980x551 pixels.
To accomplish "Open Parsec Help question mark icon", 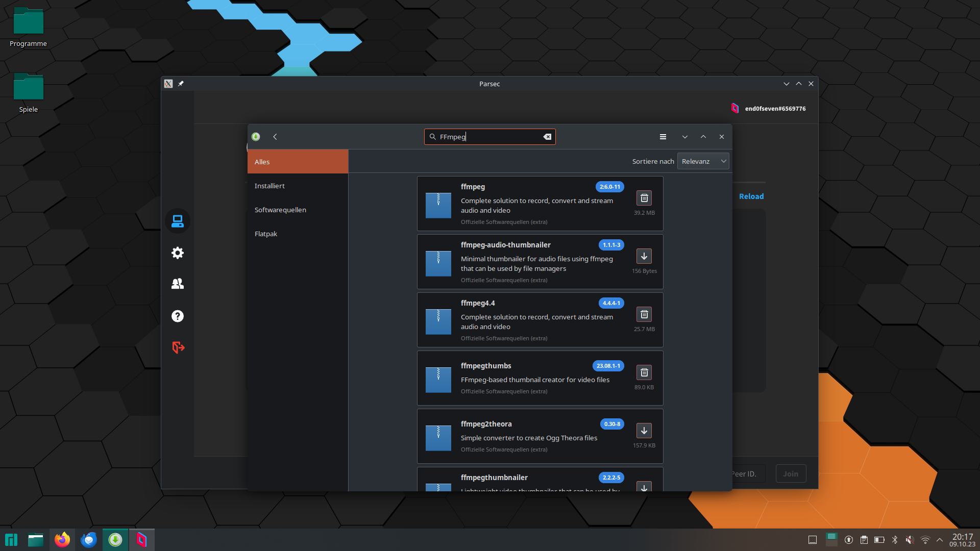I will 178,316.
